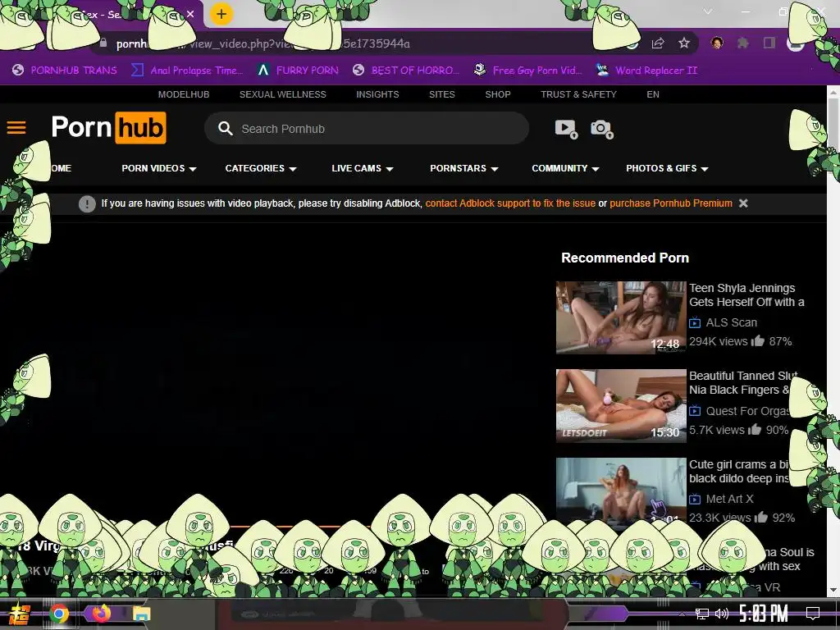Click the upload photo camera icon
Viewport: 840px width, 630px height.
click(x=601, y=129)
